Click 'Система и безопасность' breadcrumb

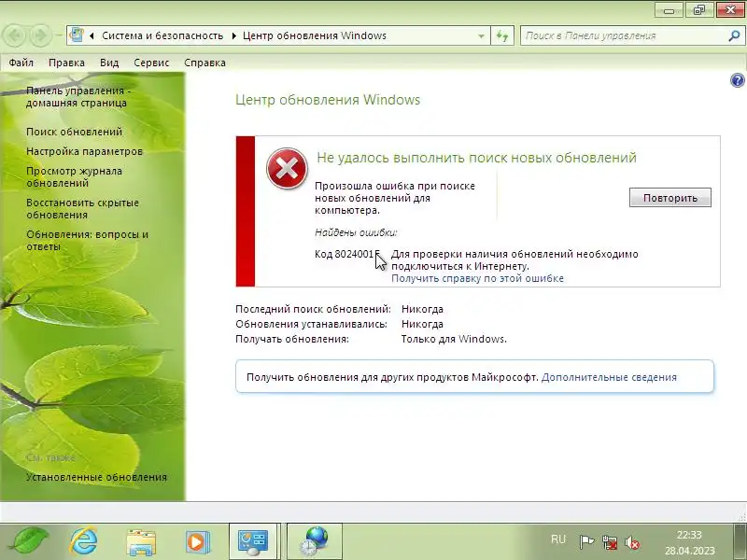point(162,35)
